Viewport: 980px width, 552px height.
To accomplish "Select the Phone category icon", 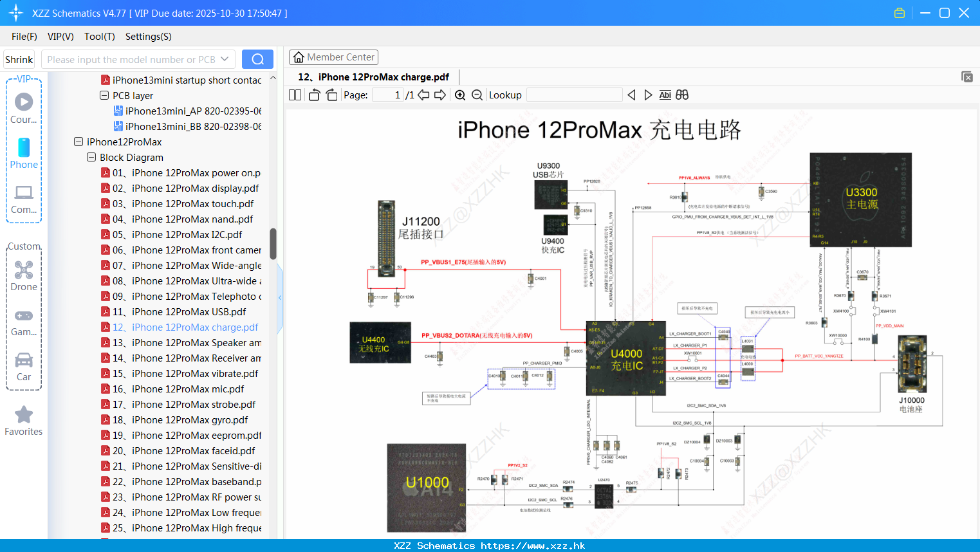I will [24, 153].
